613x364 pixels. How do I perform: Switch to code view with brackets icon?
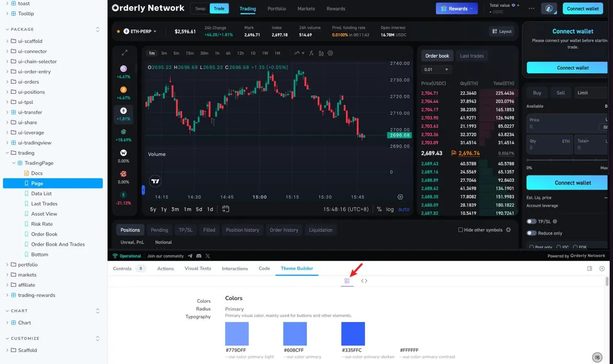pos(364,281)
